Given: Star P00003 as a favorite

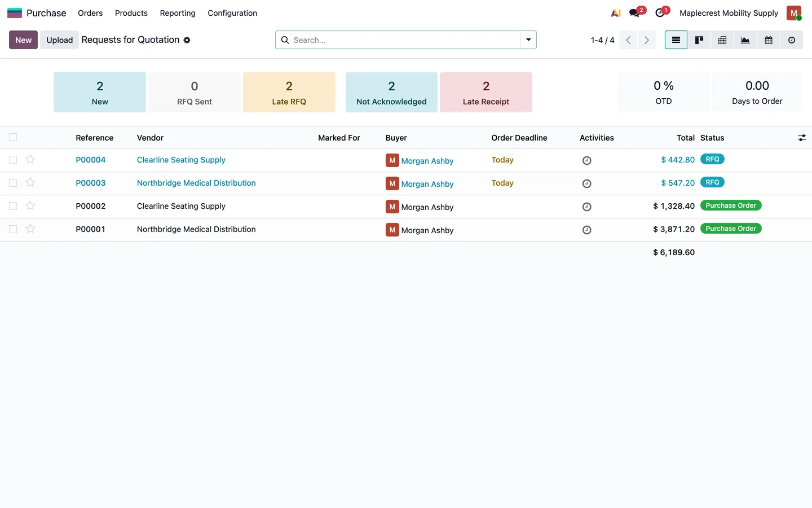Looking at the screenshot, I should (x=30, y=182).
